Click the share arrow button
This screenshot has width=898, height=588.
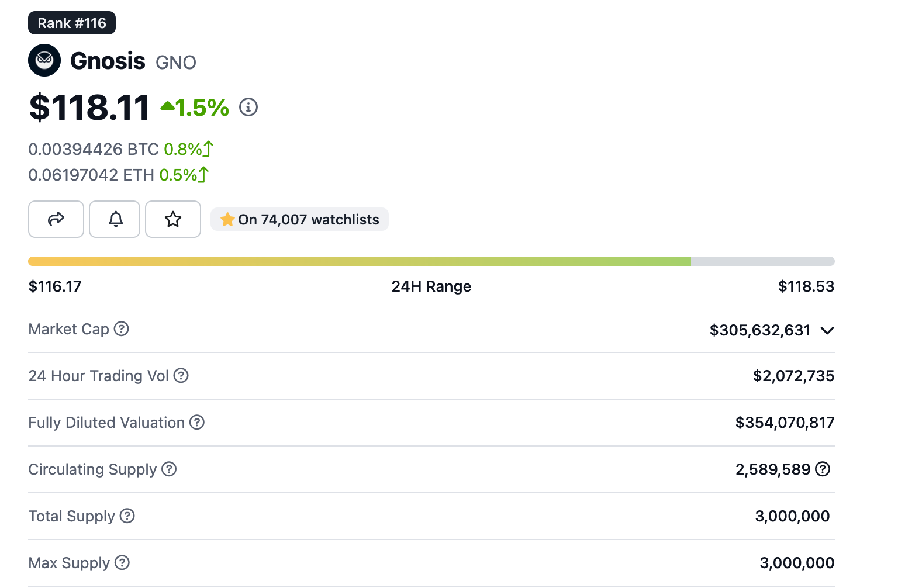tap(56, 219)
